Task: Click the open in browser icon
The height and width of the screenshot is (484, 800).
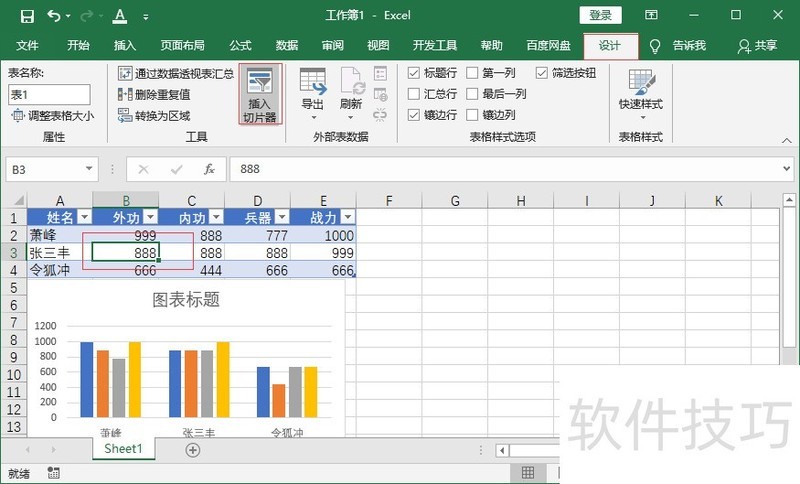Action: click(x=380, y=94)
